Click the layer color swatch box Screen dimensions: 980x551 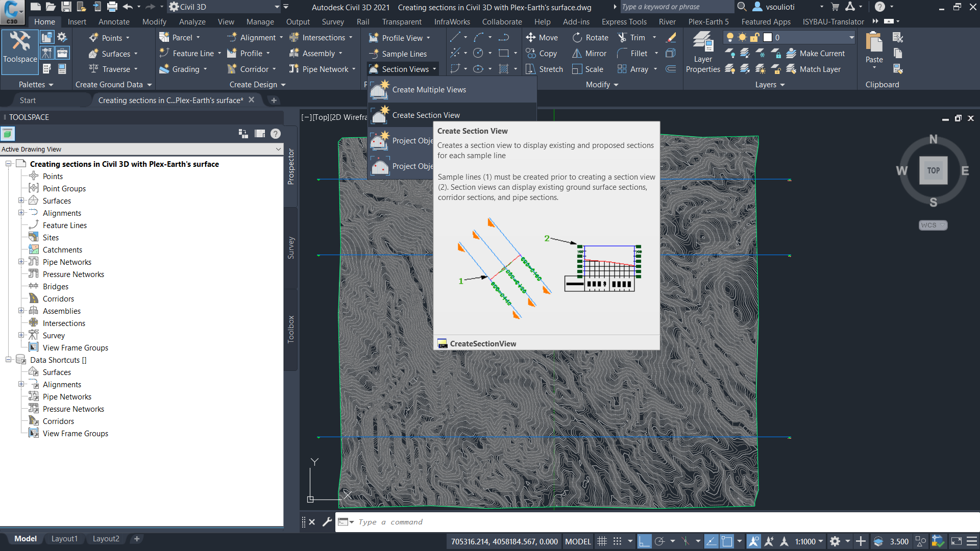pos(768,38)
